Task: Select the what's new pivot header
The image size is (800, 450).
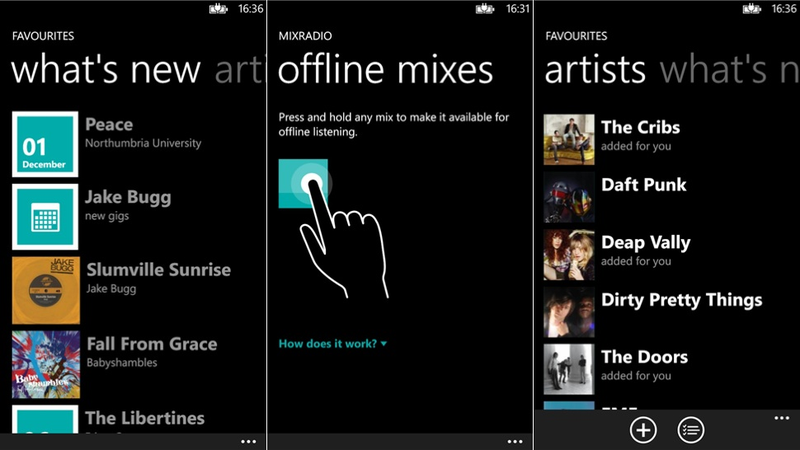Action: [106, 69]
